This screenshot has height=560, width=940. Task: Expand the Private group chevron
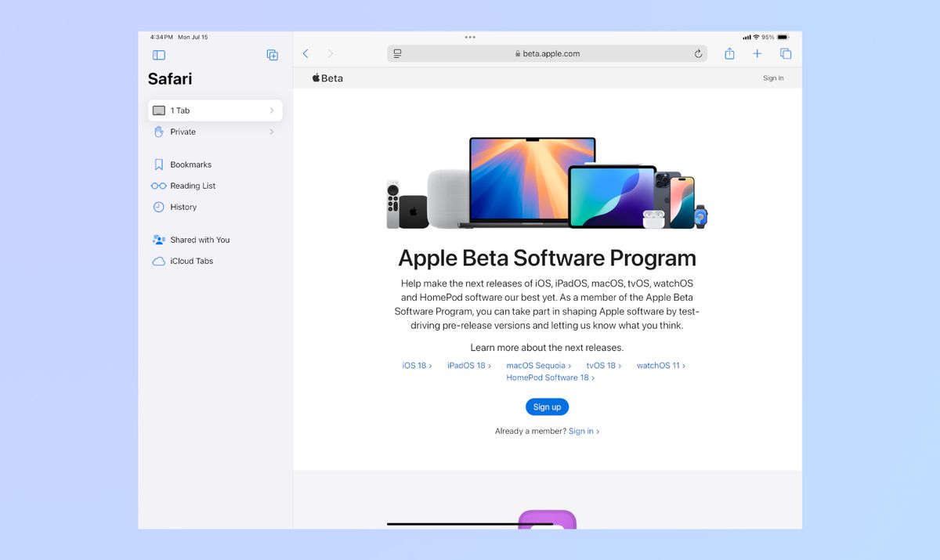point(272,132)
